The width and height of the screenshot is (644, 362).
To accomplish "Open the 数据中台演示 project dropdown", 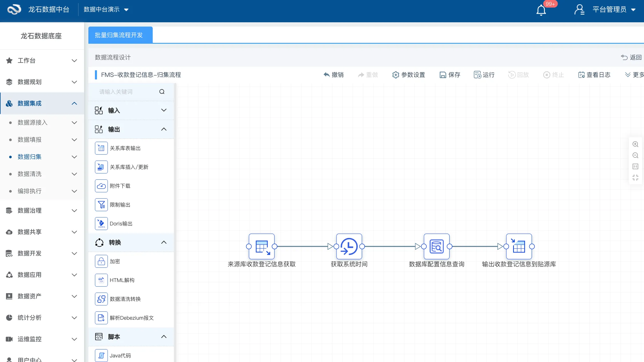I will point(106,10).
